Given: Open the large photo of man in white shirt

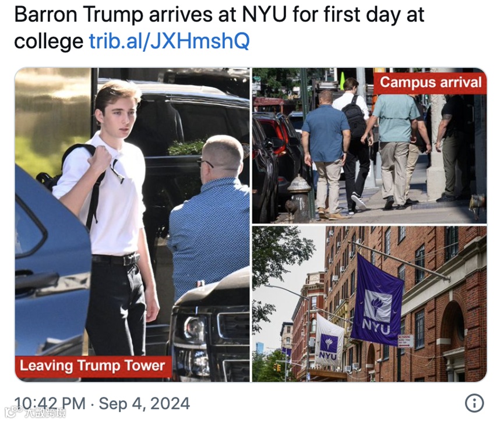Looking at the screenshot, I should [132, 225].
